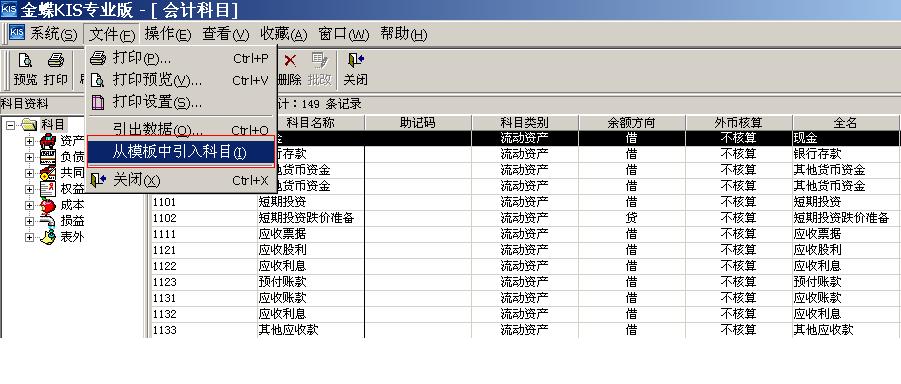
Task: Select the 损益 faucet icon in tree
Action: coord(48,221)
